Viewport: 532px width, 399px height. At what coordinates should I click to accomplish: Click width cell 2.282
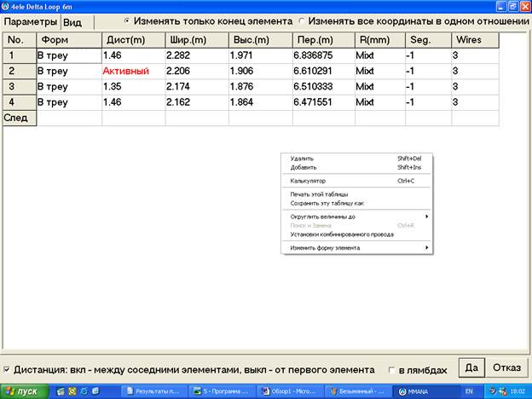tap(197, 55)
